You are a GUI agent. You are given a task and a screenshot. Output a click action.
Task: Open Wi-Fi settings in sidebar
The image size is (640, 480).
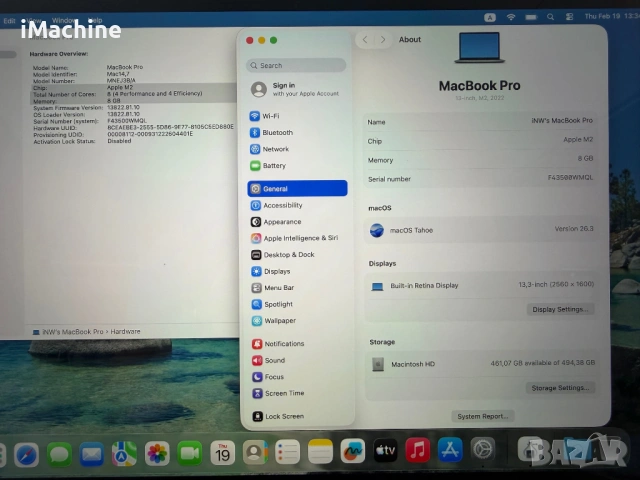point(297,116)
